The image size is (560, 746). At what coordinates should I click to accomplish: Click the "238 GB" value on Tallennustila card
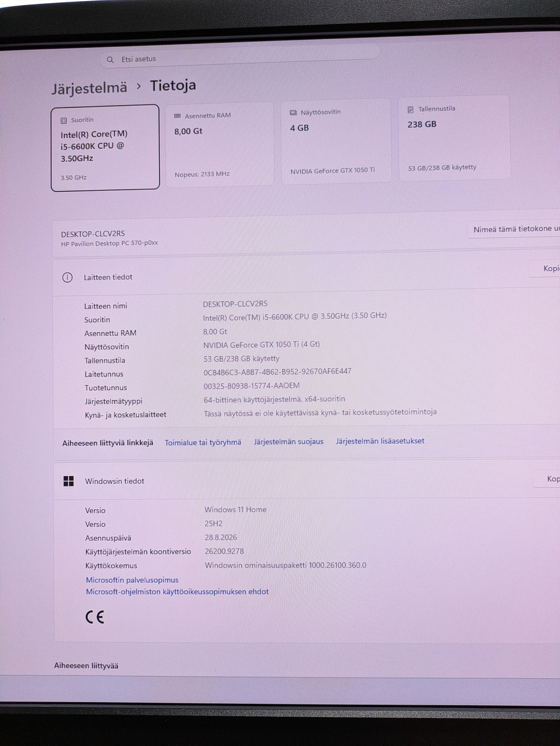click(422, 125)
